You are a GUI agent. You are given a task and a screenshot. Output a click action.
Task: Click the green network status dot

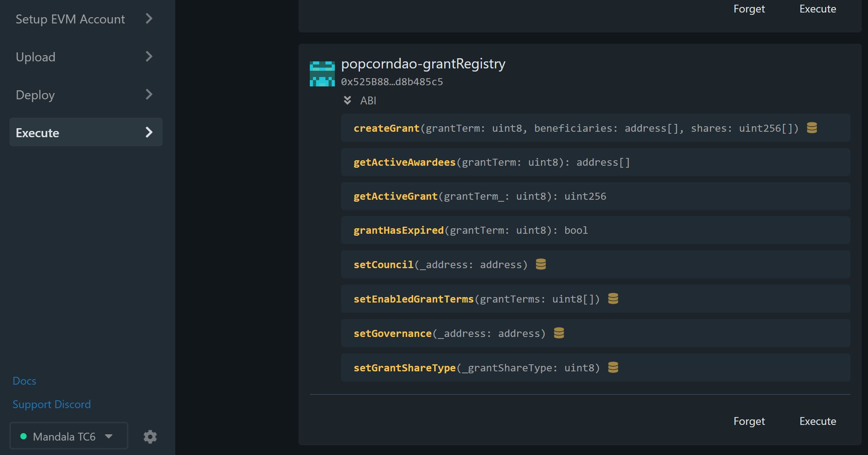coord(23,436)
